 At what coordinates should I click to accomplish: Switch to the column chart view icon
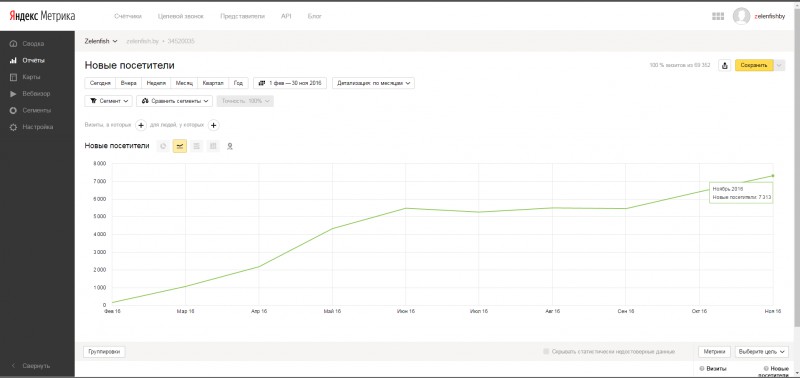coord(213,146)
